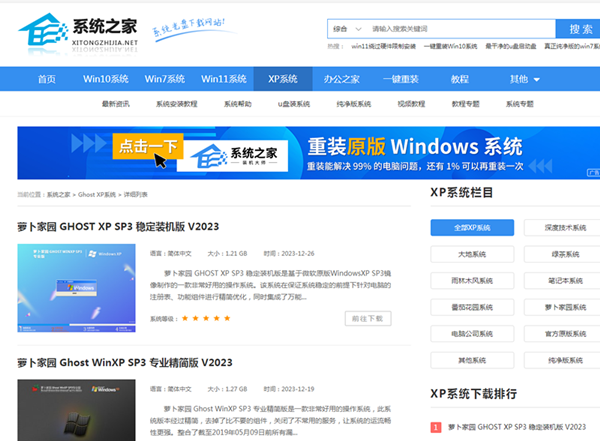This screenshot has width=600, height=441.
Task: Go to Ghost XP系统 in the breadcrumb
Action: coord(97,194)
